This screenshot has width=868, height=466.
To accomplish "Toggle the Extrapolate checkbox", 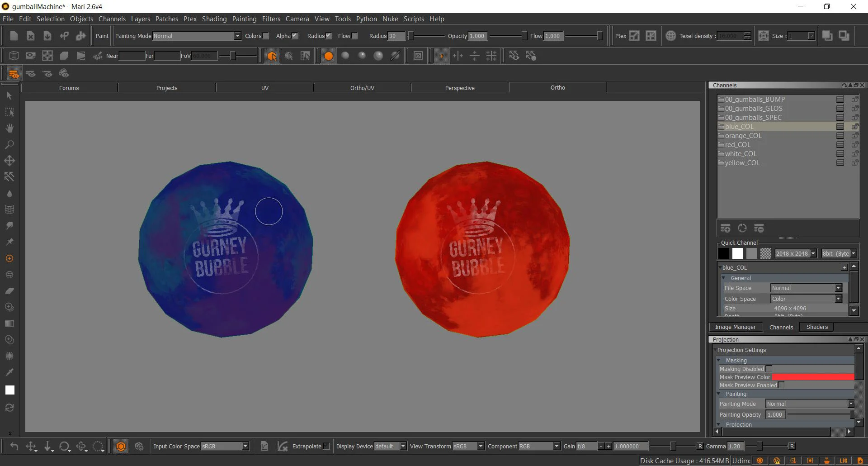I will click(x=326, y=446).
